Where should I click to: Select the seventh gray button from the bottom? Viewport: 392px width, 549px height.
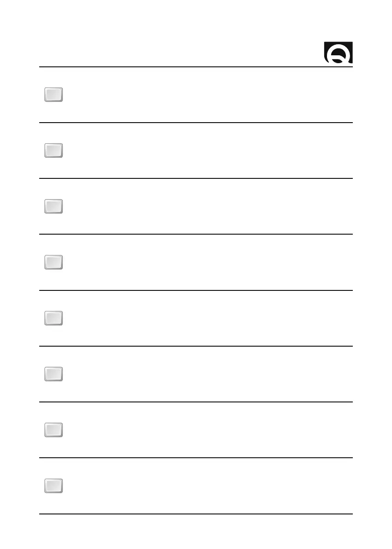pos(53,151)
